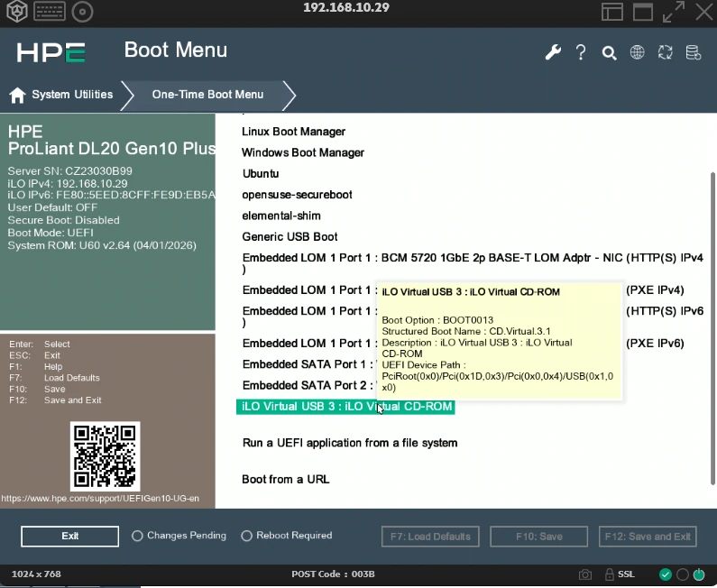Open the wrench system utilities icon
This screenshot has width=717, height=588.
pyautogui.click(x=553, y=52)
